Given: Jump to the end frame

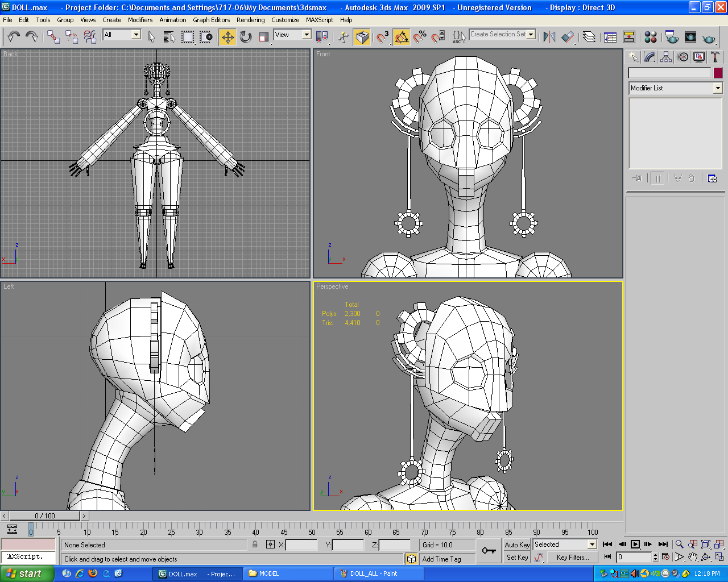Looking at the screenshot, I should coord(663,544).
